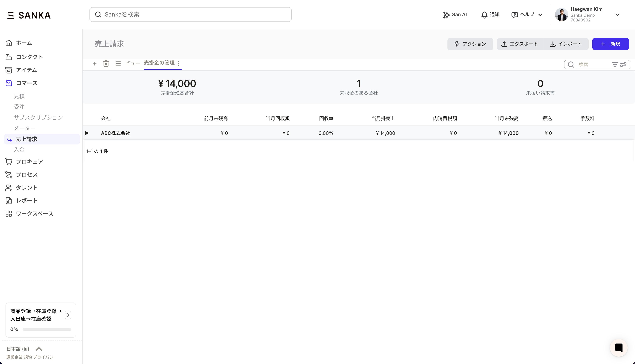This screenshot has width=635, height=364.
Task: Toggle the SANKA hamburger sidebar menu
Action: (x=10, y=15)
